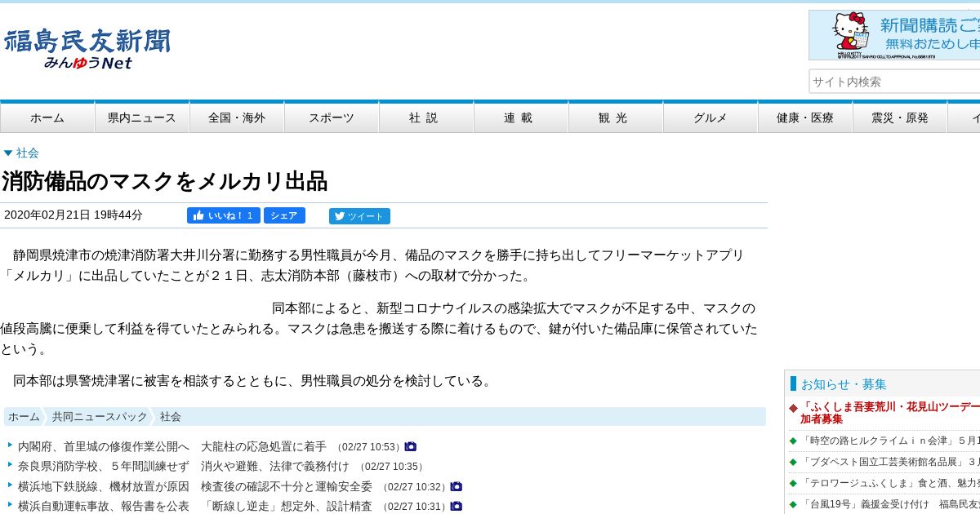Tweet the article with the ツイート button
The image size is (980, 514).
point(359,216)
